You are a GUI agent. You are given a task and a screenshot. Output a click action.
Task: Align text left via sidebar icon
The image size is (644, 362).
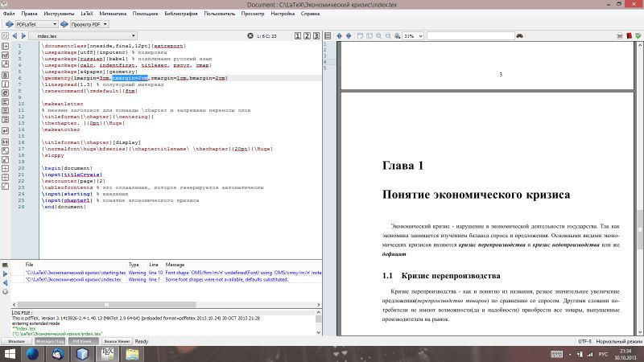click(5, 102)
